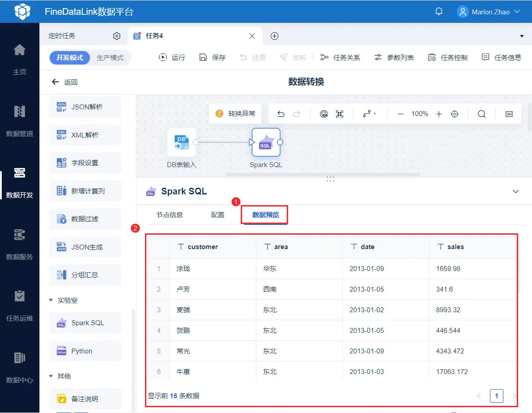Collapse the 其他 group

pos(51,376)
